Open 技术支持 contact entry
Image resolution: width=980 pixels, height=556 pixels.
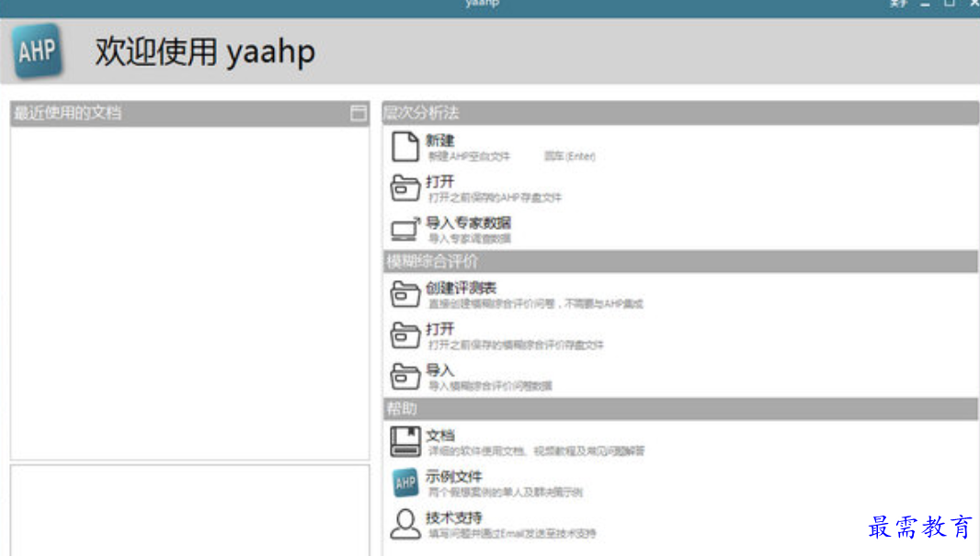coord(454,518)
